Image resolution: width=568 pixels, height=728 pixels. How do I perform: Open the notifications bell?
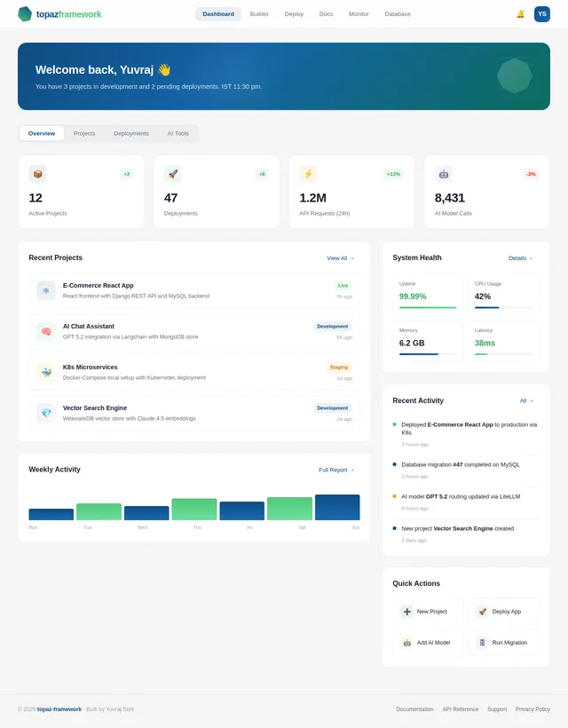(x=520, y=14)
